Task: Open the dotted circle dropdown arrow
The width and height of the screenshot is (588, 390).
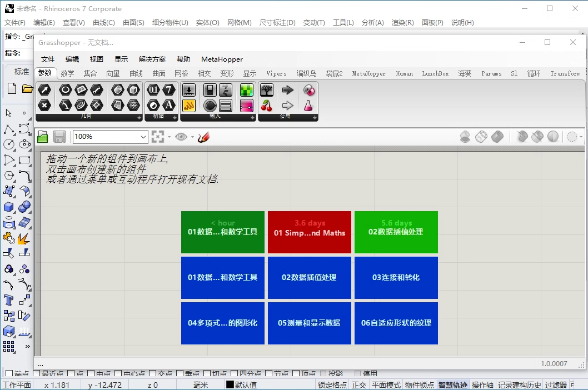Action: click(581, 137)
